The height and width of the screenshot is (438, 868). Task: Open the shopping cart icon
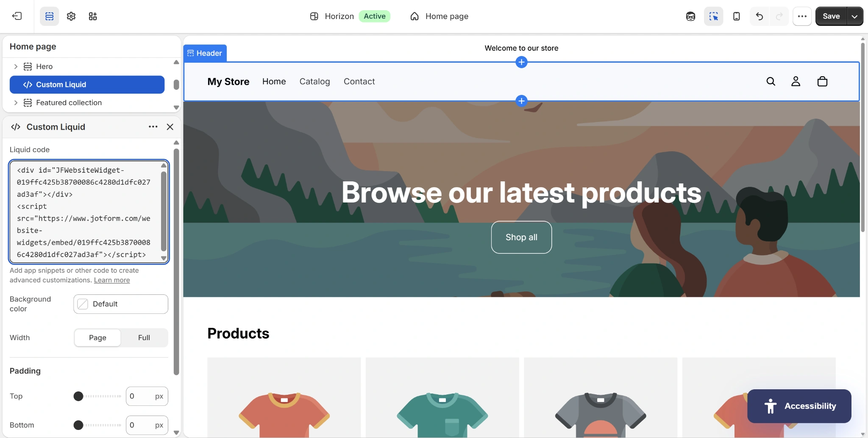822,81
